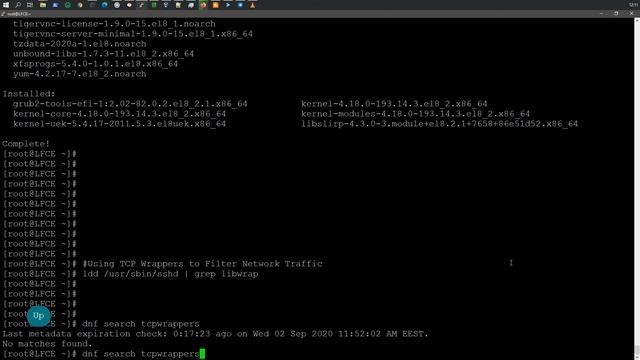Open the terminal window system menu icon

[3, 14]
